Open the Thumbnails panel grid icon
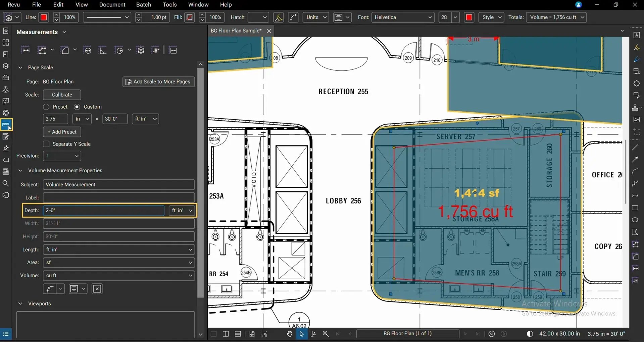The width and height of the screenshot is (644, 342). [x=6, y=43]
